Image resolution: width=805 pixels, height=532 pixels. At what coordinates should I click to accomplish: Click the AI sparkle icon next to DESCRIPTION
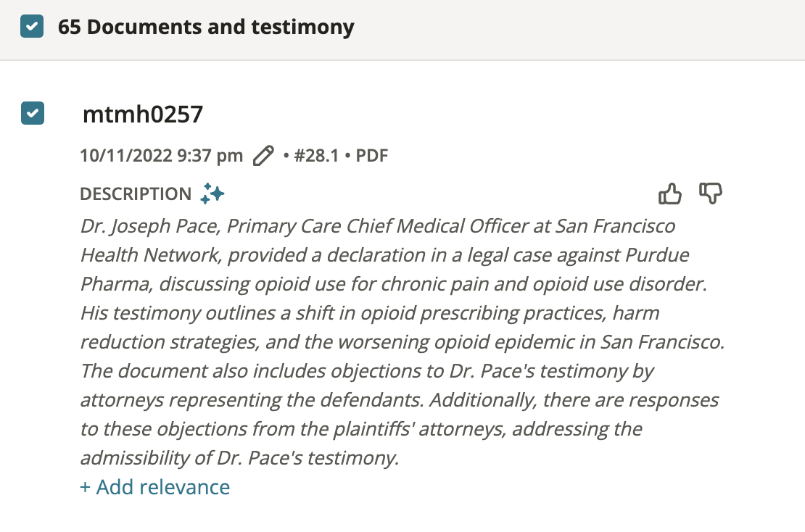point(212,194)
